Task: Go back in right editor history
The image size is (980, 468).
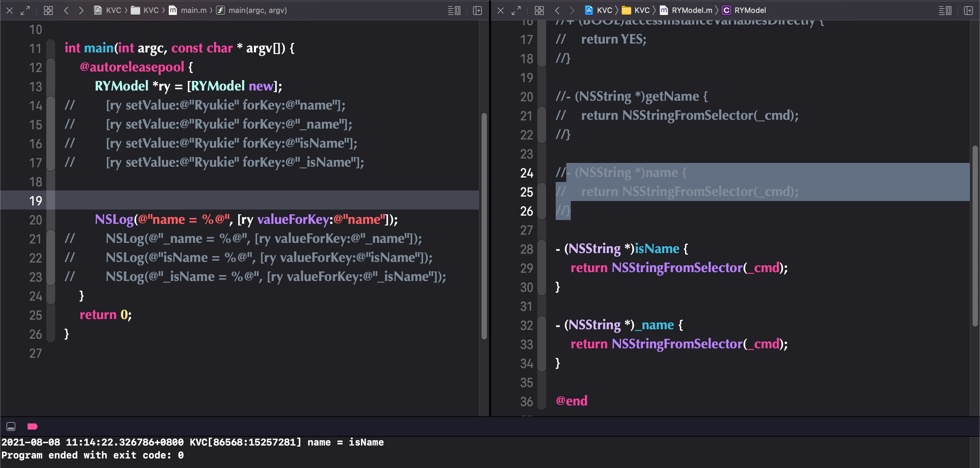Action: point(557,11)
